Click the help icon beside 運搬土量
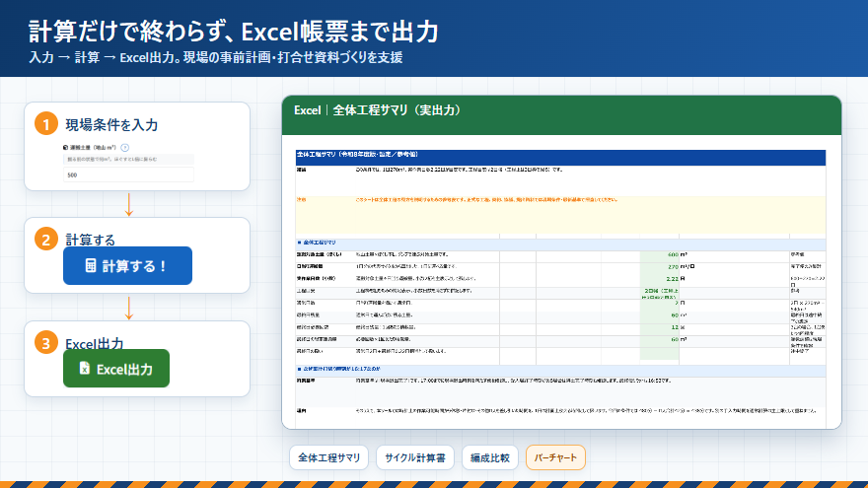Screen dimensions: 868x488 point(125,148)
